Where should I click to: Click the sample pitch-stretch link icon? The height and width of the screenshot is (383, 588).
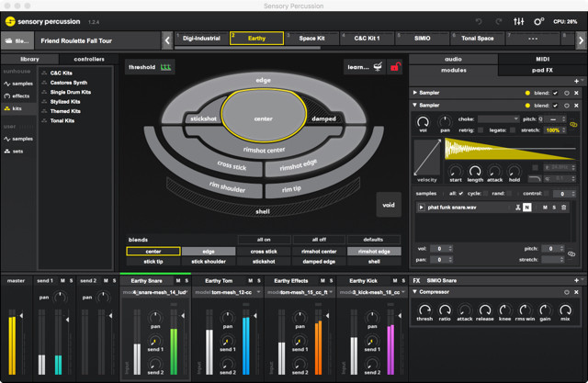[x=571, y=254]
